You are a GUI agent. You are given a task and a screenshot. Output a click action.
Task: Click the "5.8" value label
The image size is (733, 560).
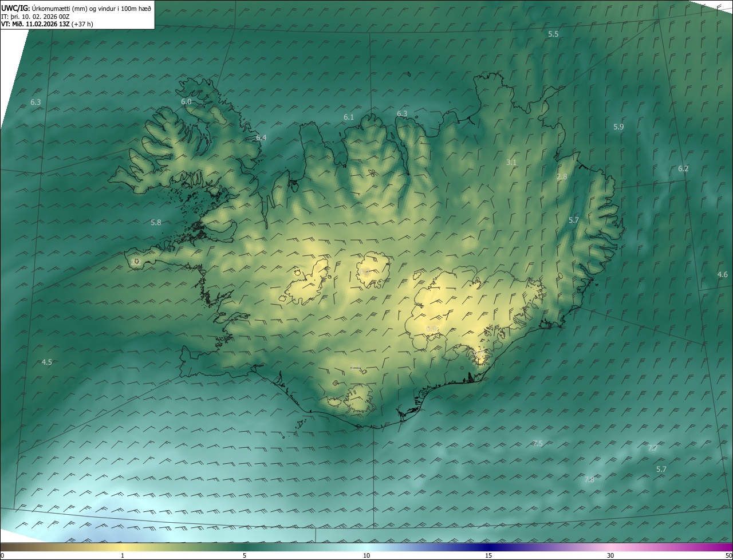tap(156, 222)
